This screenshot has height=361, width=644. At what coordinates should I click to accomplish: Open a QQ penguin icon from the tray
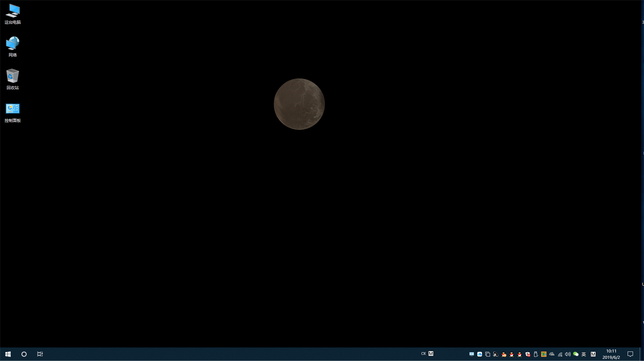[x=511, y=354]
